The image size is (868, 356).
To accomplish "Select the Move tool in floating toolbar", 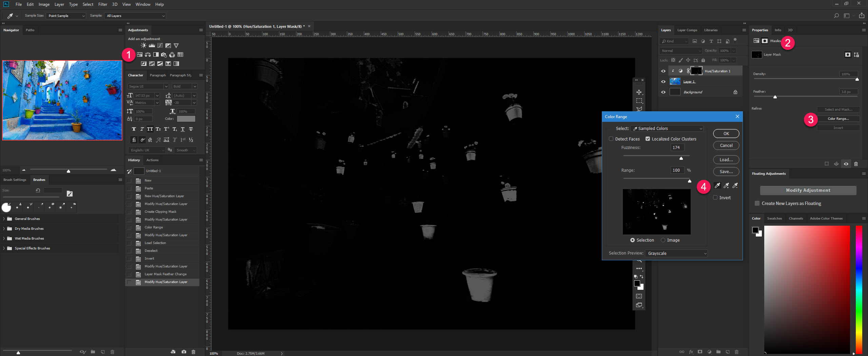I will click(x=639, y=92).
